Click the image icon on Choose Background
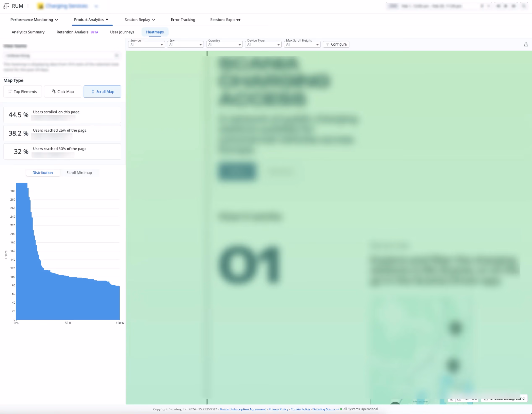Screen dimensions: 532x414 tap(486, 399)
